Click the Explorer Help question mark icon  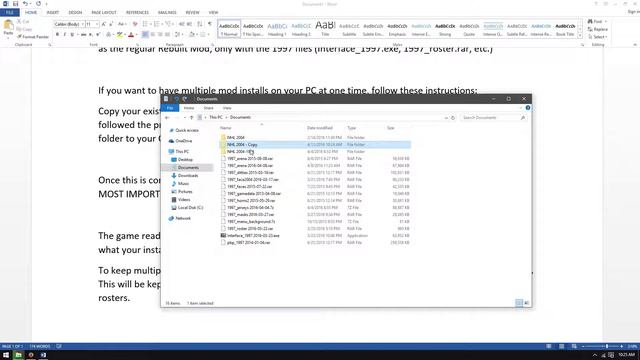pyautogui.click(x=528, y=108)
